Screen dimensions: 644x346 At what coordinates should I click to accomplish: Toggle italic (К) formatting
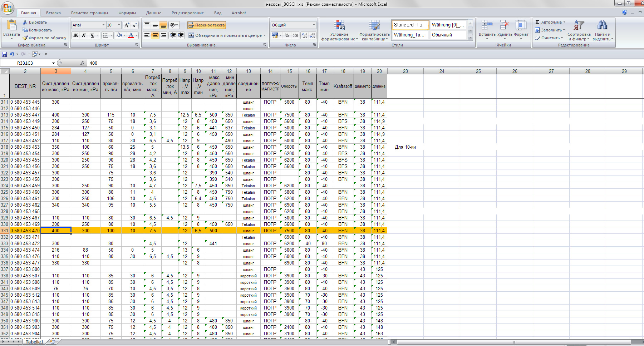[84, 35]
